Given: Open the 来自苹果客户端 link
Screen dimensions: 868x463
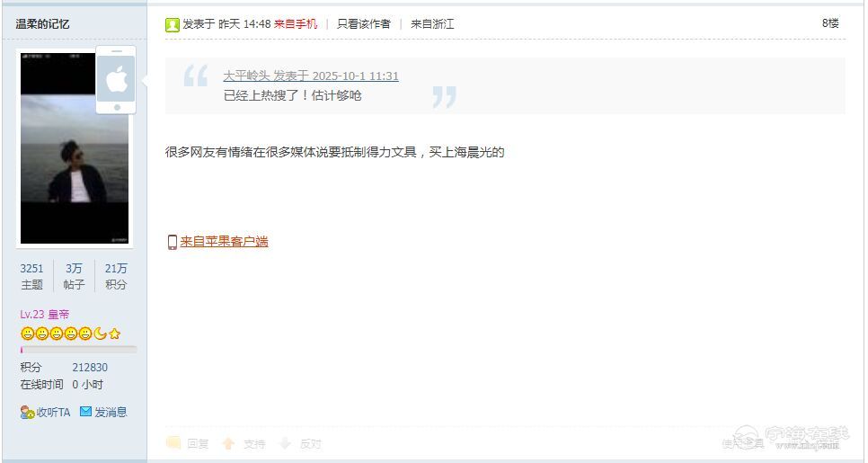Looking at the screenshot, I should point(225,242).
